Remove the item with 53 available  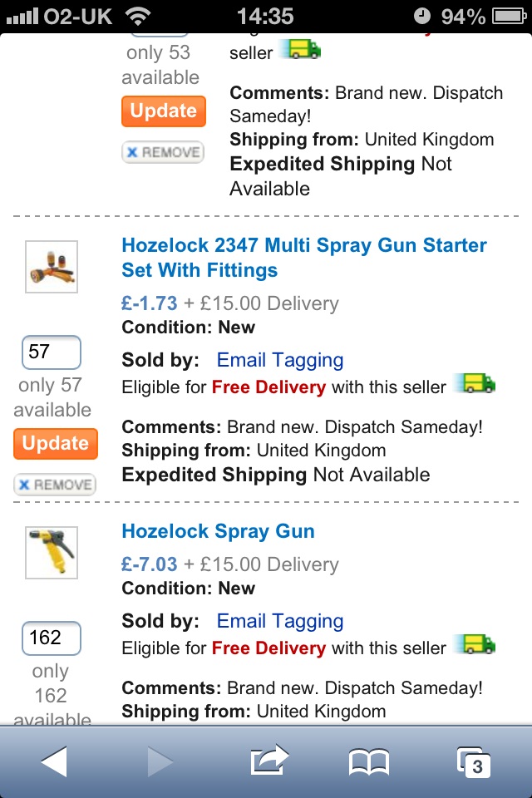click(x=163, y=152)
